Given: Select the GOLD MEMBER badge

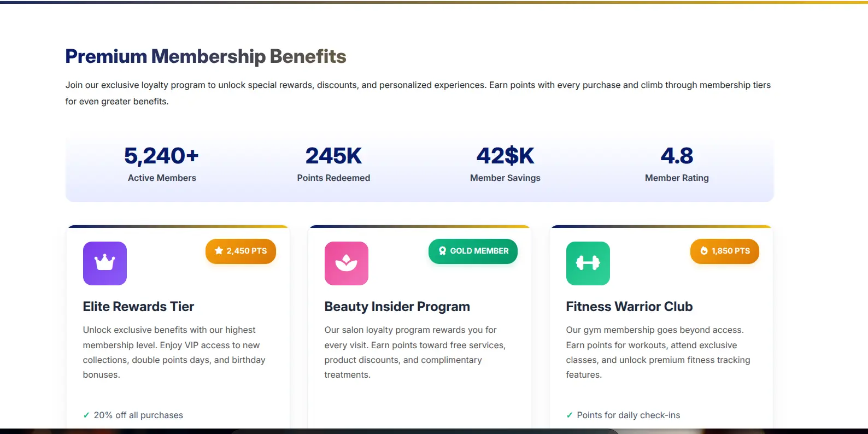Looking at the screenshot, I should [473, 251].
